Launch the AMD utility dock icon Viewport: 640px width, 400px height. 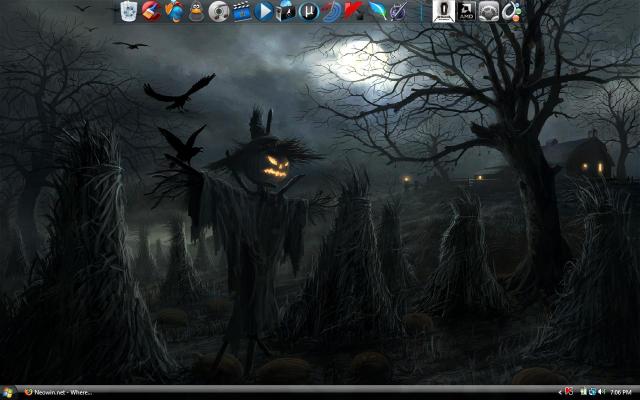[x=466, y=11]
